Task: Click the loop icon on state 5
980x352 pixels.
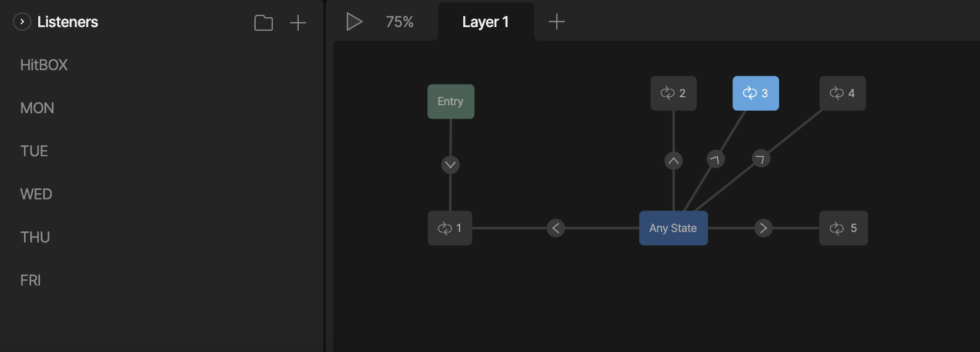Action: pos(836,228)
